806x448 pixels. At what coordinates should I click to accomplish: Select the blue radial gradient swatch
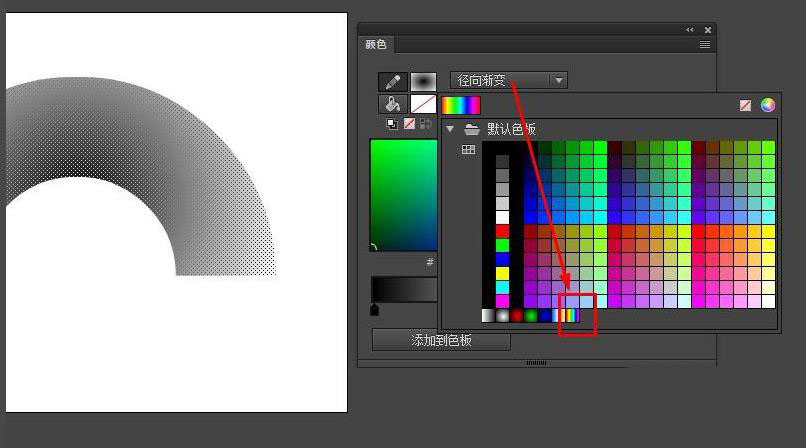(x=545, y=315)
